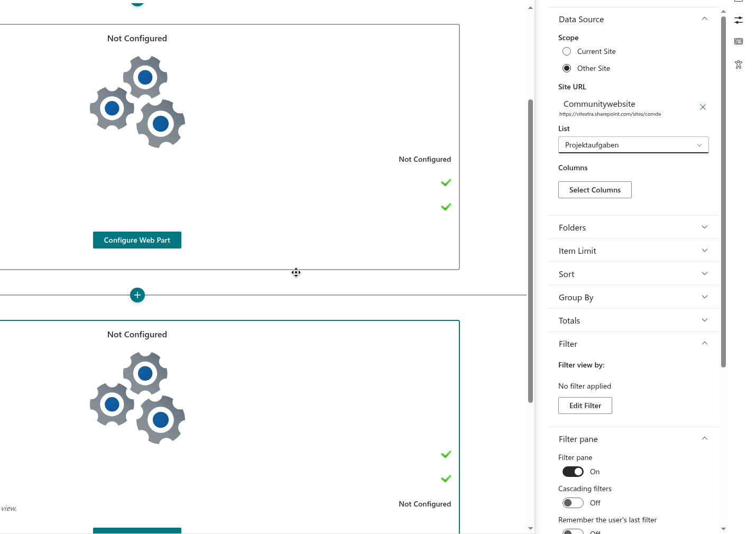Image resolution: width=756 pixels, height=534 pixels.
Task: Click the page layout card icon in right rail
Action: tap(739, 41)
